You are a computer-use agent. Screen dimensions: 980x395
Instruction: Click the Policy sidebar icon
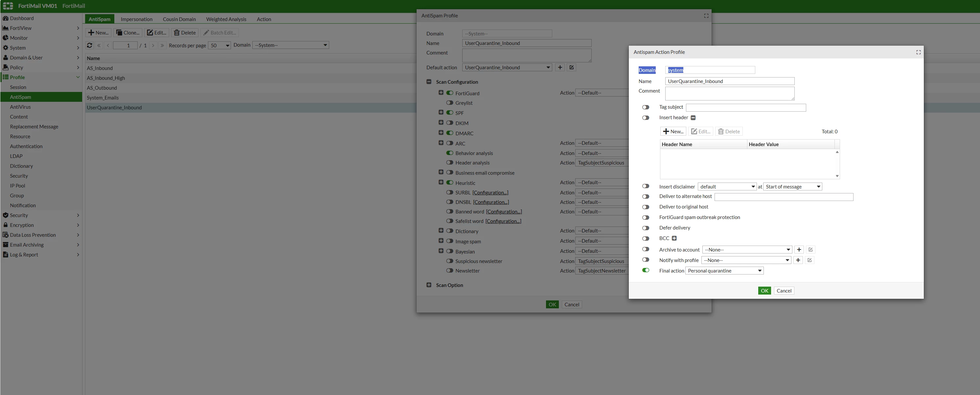pyautogui.click(x=5, y=67)
